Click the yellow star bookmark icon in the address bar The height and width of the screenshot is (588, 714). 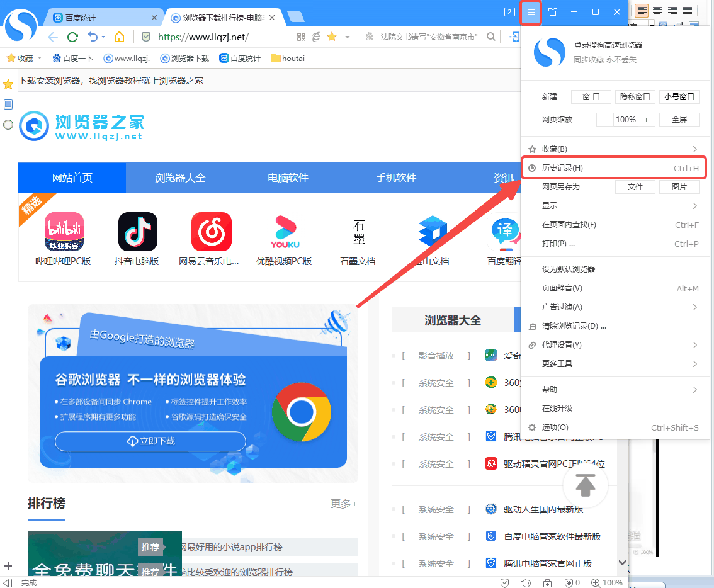pyautogui.click(x=332, y=37)
